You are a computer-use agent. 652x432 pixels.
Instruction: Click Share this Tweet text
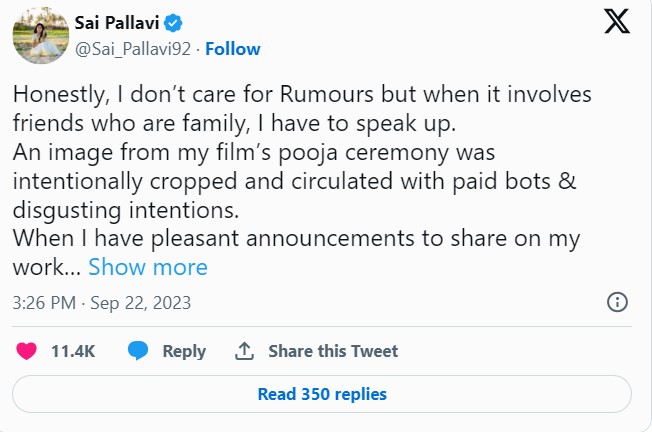[x=333, y=351]
